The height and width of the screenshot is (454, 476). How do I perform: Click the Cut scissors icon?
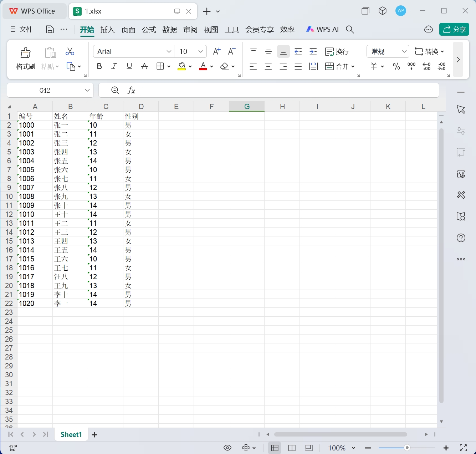click(70, 51)
